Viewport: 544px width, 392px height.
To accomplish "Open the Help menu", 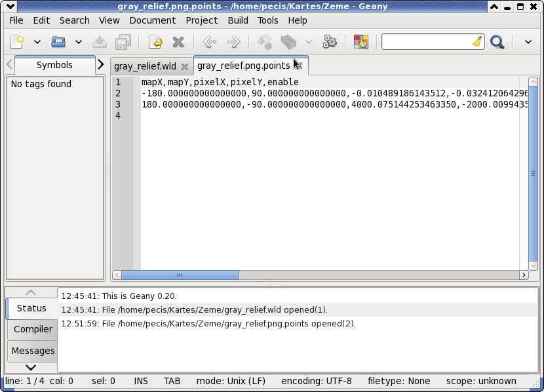I will pyautogui.click(x=298, y=20).
